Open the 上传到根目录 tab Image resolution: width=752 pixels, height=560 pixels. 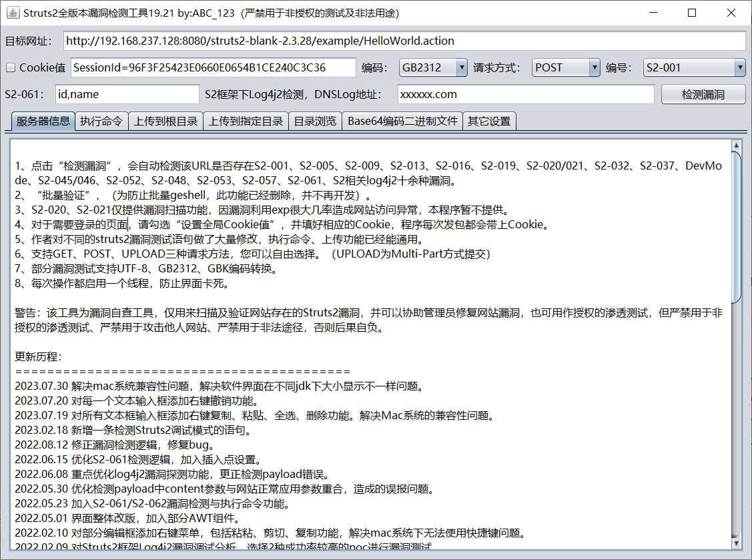(165, 121)
